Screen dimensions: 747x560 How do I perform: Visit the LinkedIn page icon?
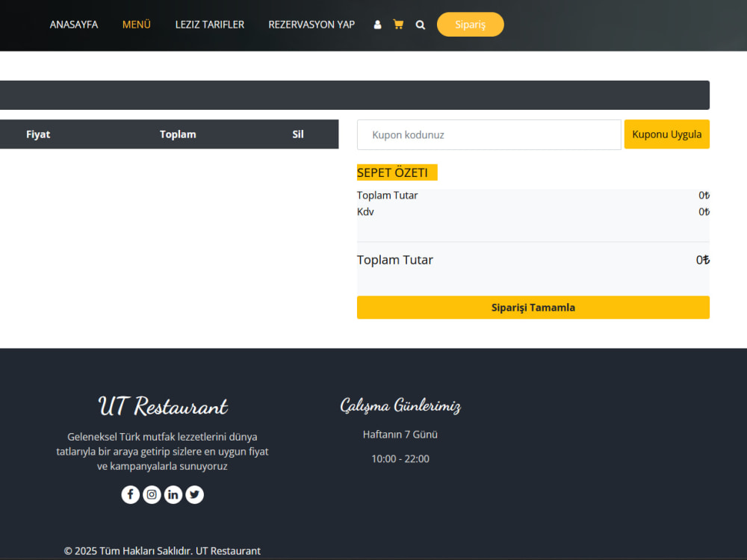[173, 495]
